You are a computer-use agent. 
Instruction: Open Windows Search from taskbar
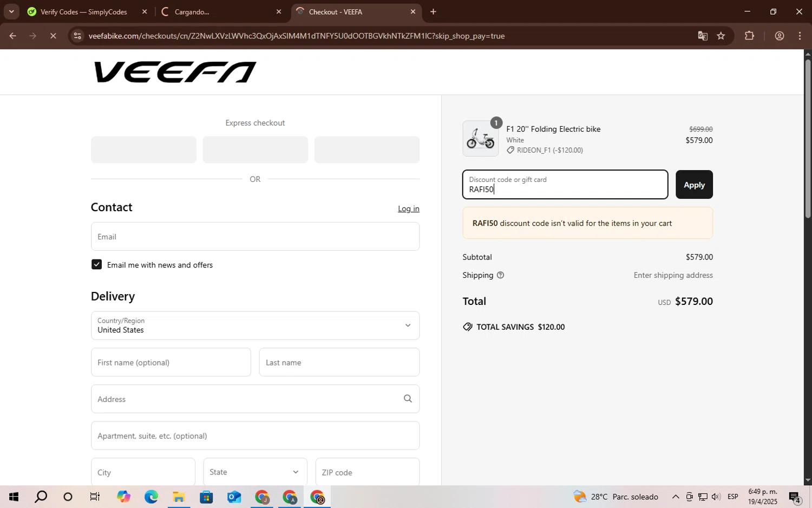point(41,497)
